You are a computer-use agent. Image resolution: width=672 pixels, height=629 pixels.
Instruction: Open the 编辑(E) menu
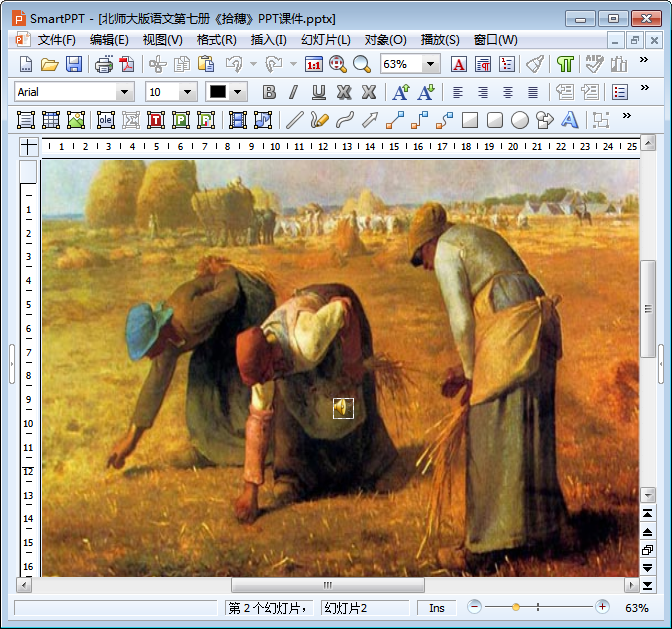(x=109, y=40)
